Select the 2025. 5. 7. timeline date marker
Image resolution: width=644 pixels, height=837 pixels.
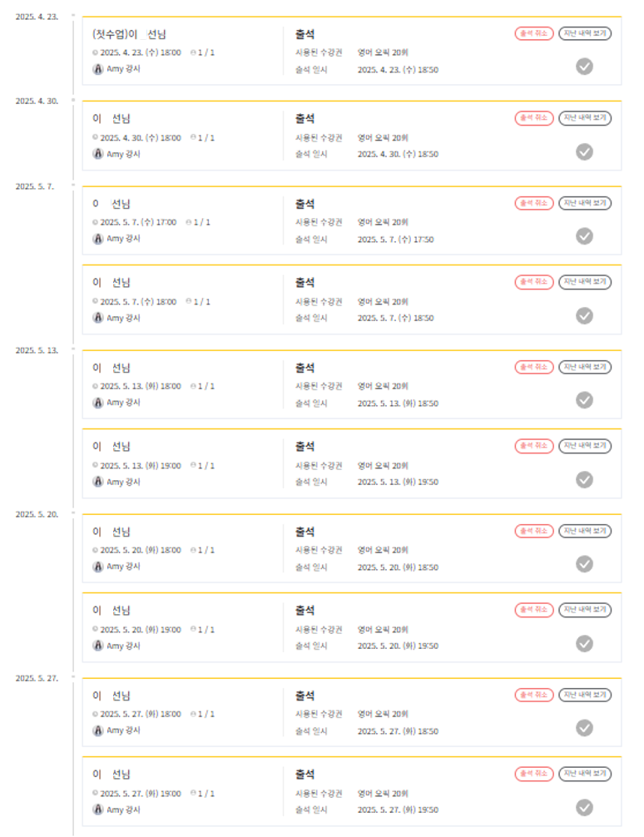click(x=35, y=186)
